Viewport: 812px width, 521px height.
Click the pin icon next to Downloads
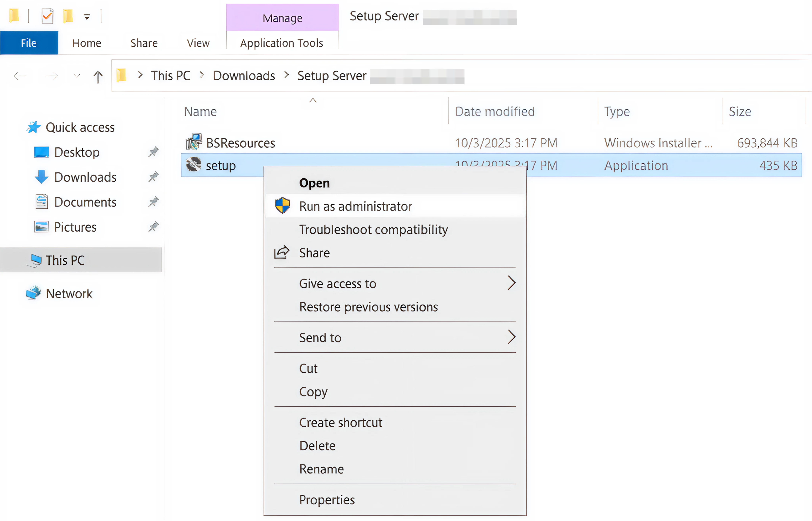pos(154,177)
